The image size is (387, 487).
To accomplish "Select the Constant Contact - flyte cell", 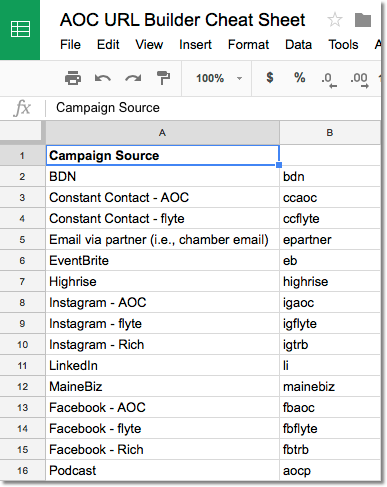I will (x=162, y=218).
